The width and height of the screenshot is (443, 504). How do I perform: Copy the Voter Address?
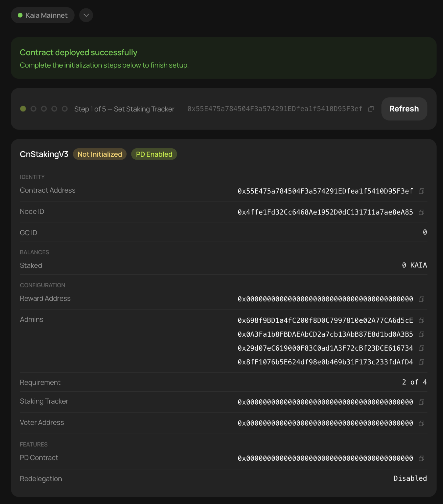tap(422, 423)
